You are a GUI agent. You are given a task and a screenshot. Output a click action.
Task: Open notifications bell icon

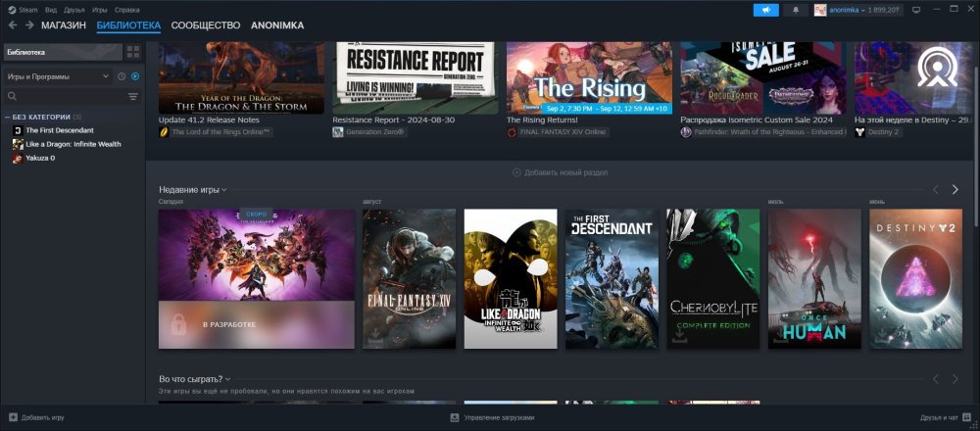pos(795,10)
